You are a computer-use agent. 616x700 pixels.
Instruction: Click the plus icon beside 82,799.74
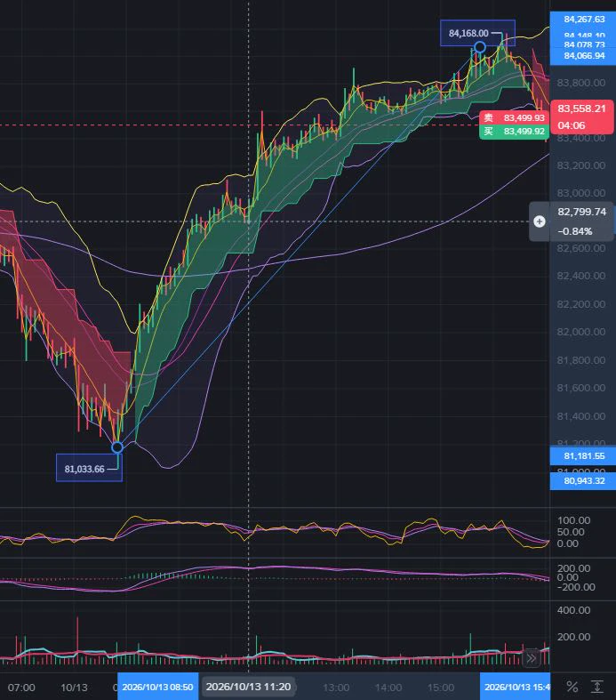click(540, 221)
